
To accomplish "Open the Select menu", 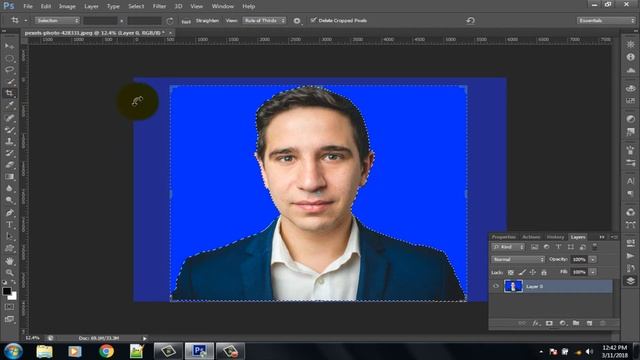I will (x=136, y=6).
